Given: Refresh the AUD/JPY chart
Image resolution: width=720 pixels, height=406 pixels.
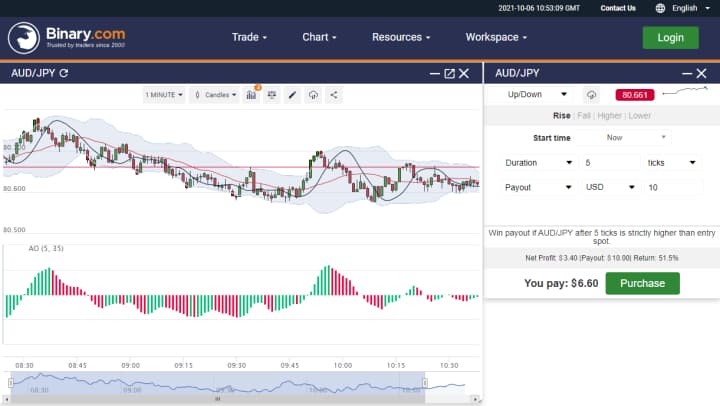Looking at the screenshot, I should click(x=64, y=73).
